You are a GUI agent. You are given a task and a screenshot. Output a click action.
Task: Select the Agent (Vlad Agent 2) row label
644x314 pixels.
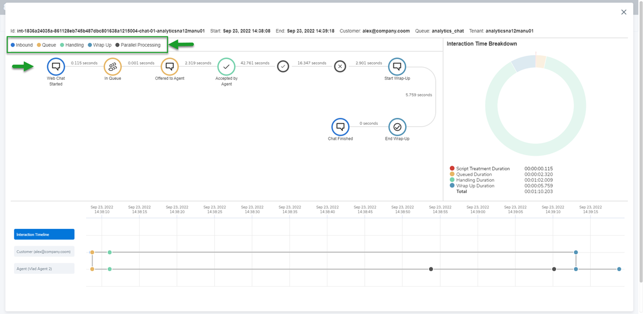click(44, 268)
